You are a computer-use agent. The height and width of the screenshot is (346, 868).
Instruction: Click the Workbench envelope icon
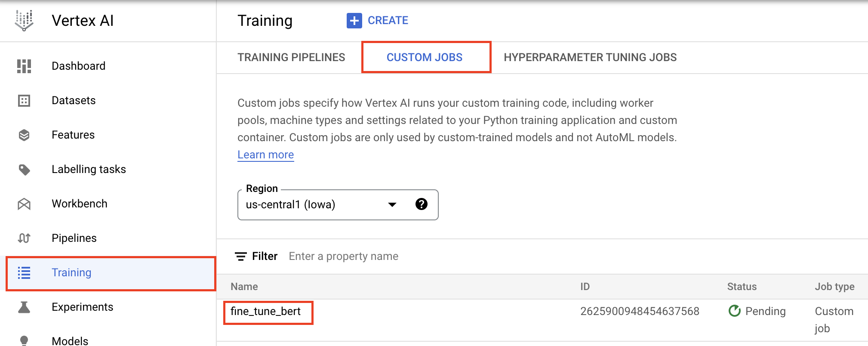coord(24,204)
